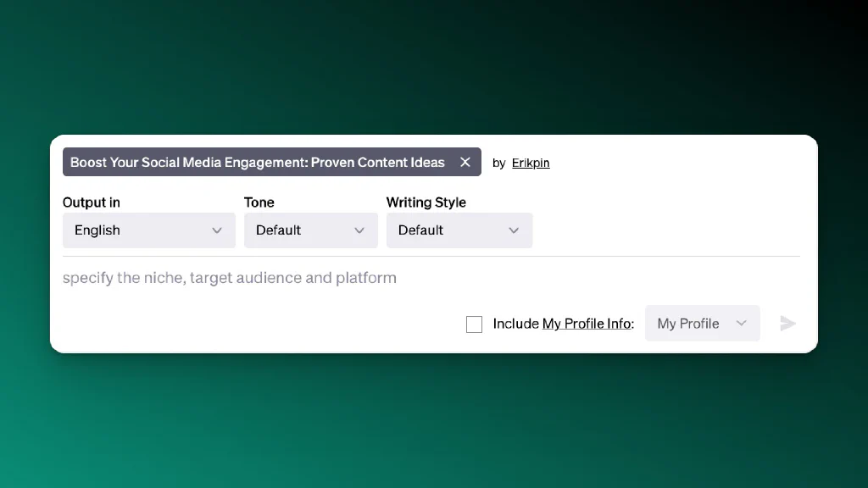Click the 'Include' label next to the checkbox
The image size is (868, 488).
click(x=516, y=324)
